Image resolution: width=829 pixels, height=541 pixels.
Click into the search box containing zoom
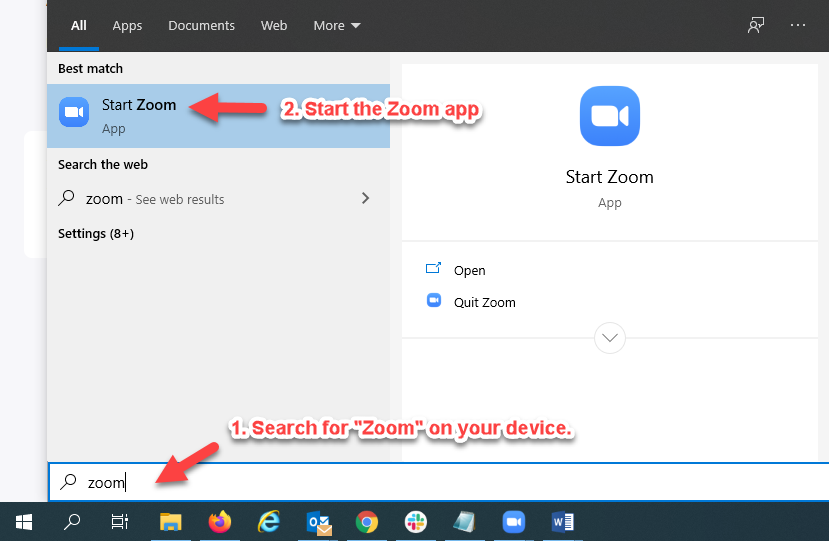(439, 482)
